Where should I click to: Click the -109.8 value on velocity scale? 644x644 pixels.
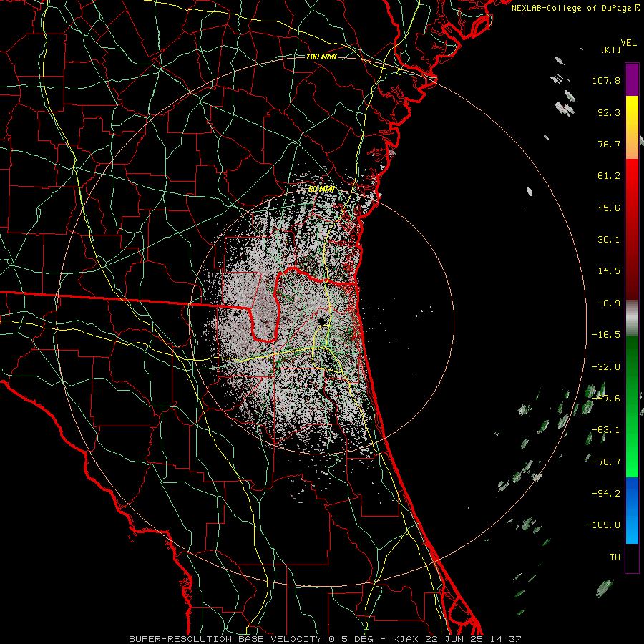[x=603, y=525]
